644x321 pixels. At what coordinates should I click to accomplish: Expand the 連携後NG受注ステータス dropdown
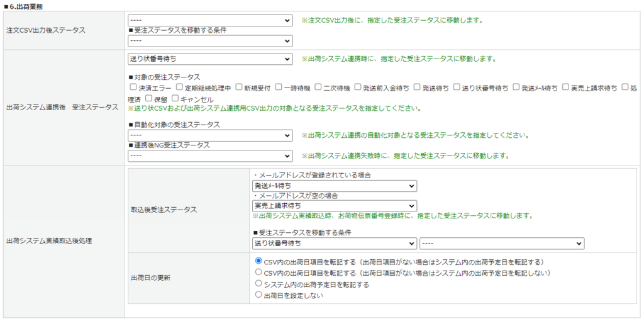click(x=209, y=155)
